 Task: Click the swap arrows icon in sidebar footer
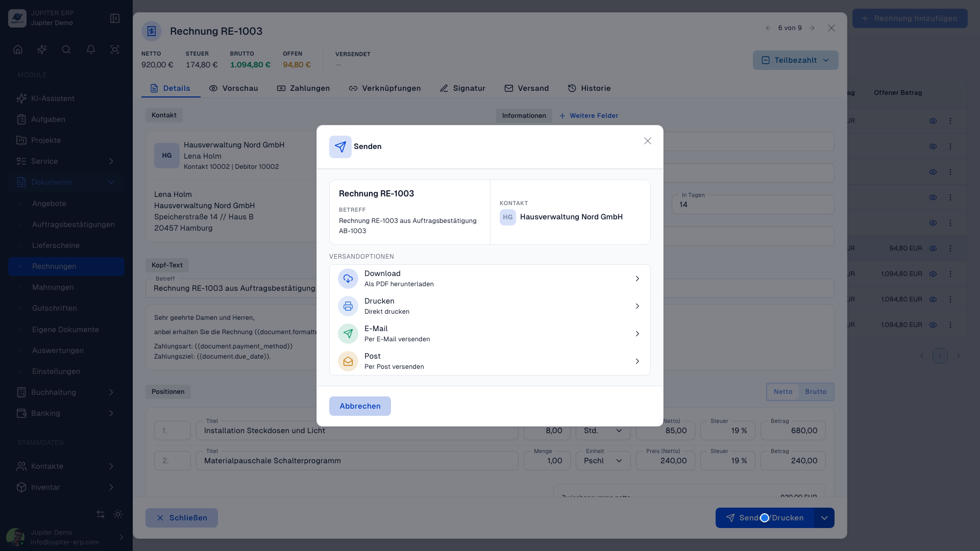[x=101, y=514]
